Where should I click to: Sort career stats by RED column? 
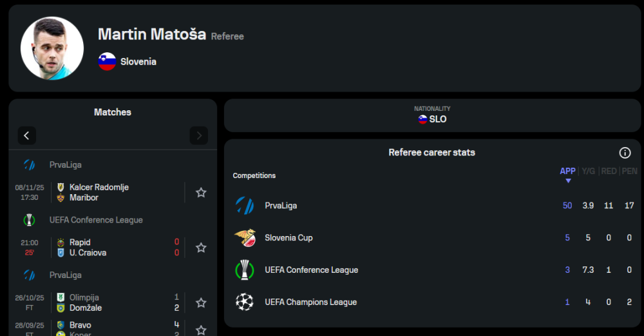click(609, 171)
